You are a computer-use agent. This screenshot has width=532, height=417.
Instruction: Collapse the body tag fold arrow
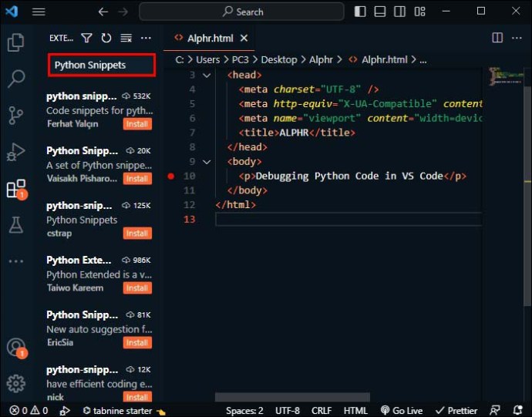coord(207,162)
